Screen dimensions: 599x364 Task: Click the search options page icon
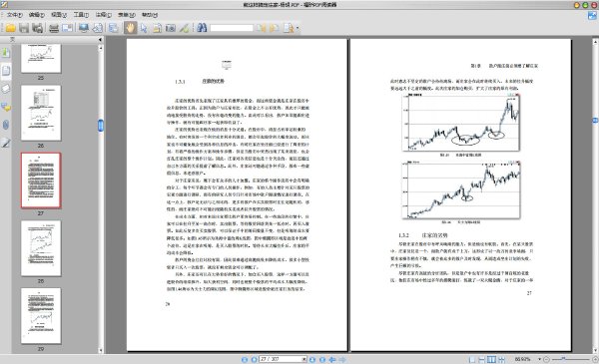point(289,28)
